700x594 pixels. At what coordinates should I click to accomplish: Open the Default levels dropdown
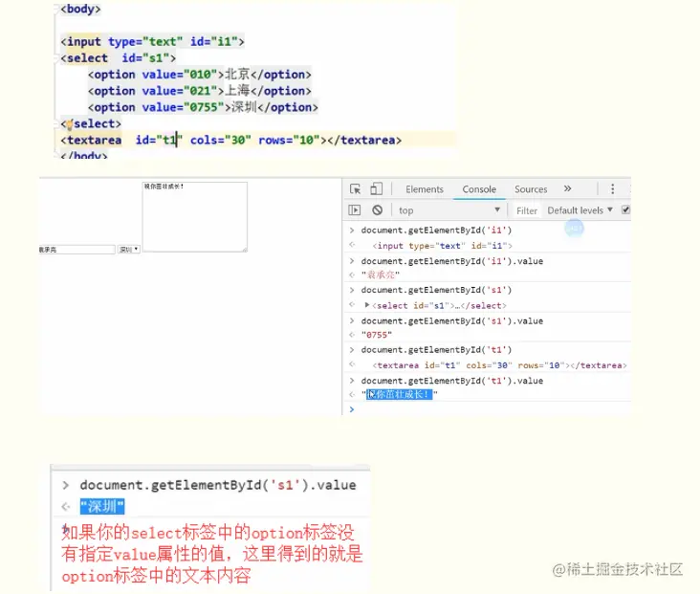pos(580,210)
